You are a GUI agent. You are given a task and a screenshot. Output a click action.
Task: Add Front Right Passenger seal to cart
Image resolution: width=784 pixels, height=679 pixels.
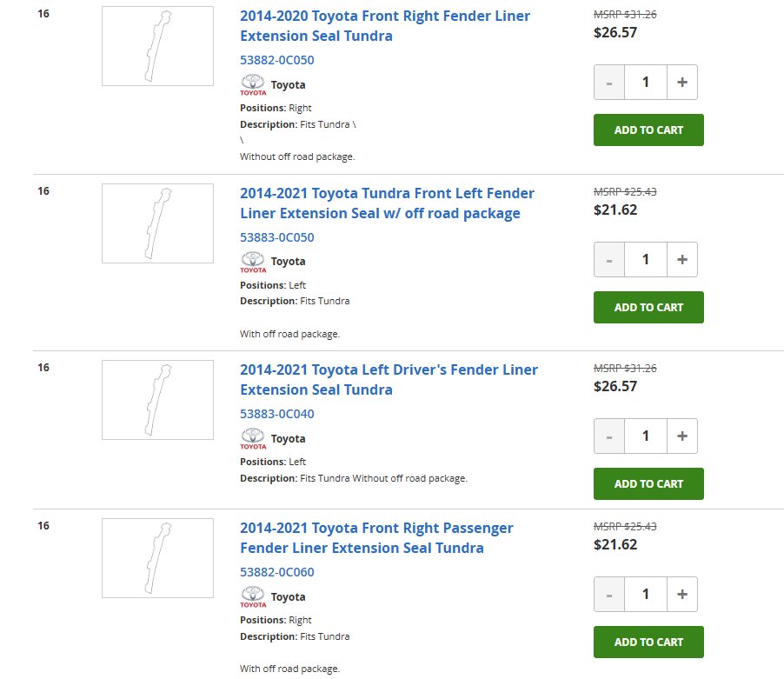coord(648,642)
